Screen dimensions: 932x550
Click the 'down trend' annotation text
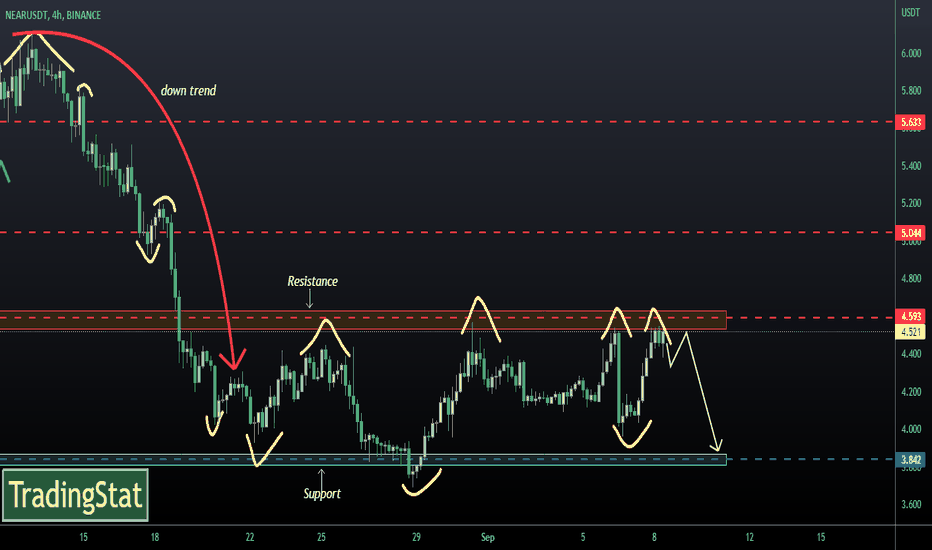click(188, 90)
